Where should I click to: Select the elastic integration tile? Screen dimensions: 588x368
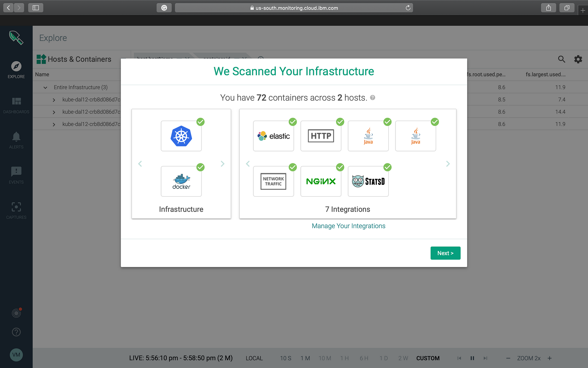[x=273, y=136]
